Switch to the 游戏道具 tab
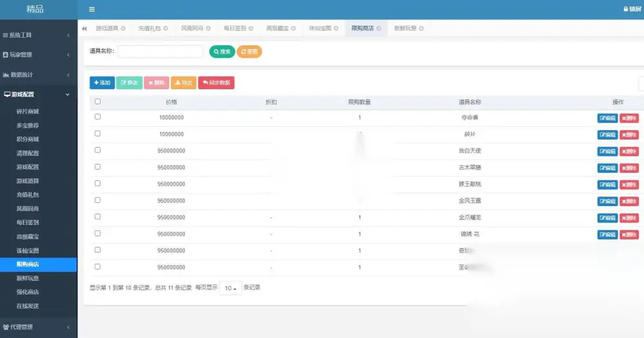 coord(107,28)
